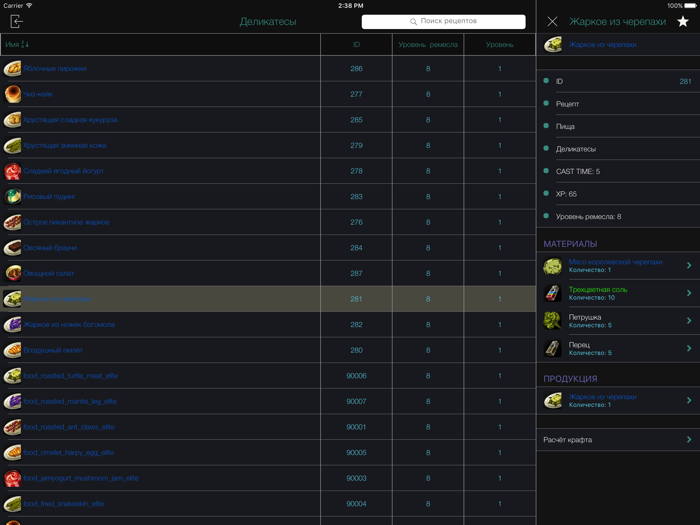Expand the Перец chevron
The height and width of the screenshot is (525, 700).
click(689, 349)
